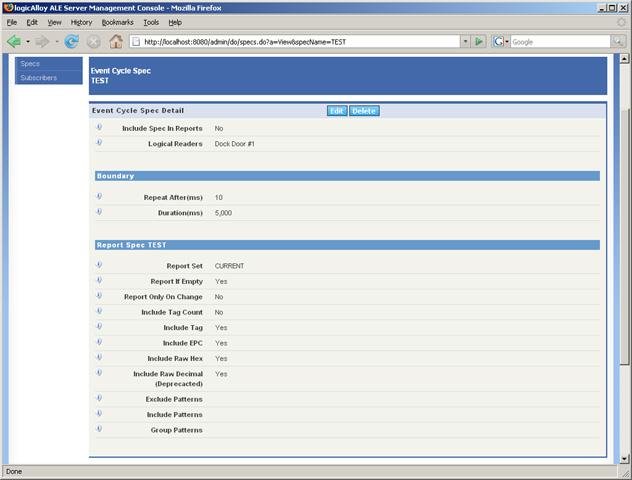Click the Firefox throbber activity icon
The height and width of the screenshot is (480, 632).
click(622, 23)
